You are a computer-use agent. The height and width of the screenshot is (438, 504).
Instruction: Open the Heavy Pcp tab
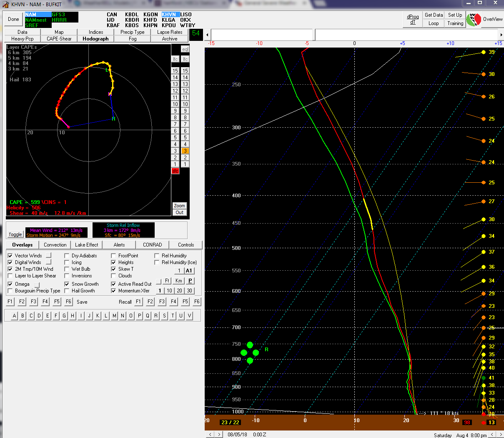pyautogui.click(x=23, y=39)
